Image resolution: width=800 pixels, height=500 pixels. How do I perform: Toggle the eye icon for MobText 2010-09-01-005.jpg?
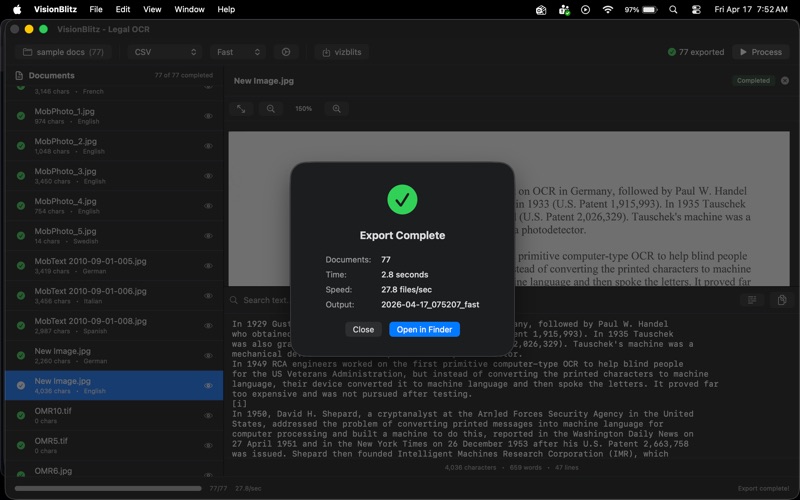pos(208,266)
